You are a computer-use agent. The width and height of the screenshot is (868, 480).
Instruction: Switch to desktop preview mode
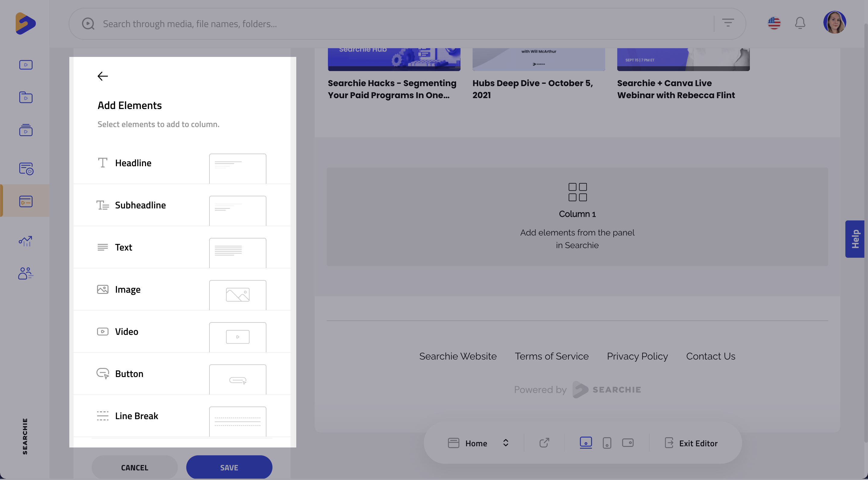tap(586, 442)
